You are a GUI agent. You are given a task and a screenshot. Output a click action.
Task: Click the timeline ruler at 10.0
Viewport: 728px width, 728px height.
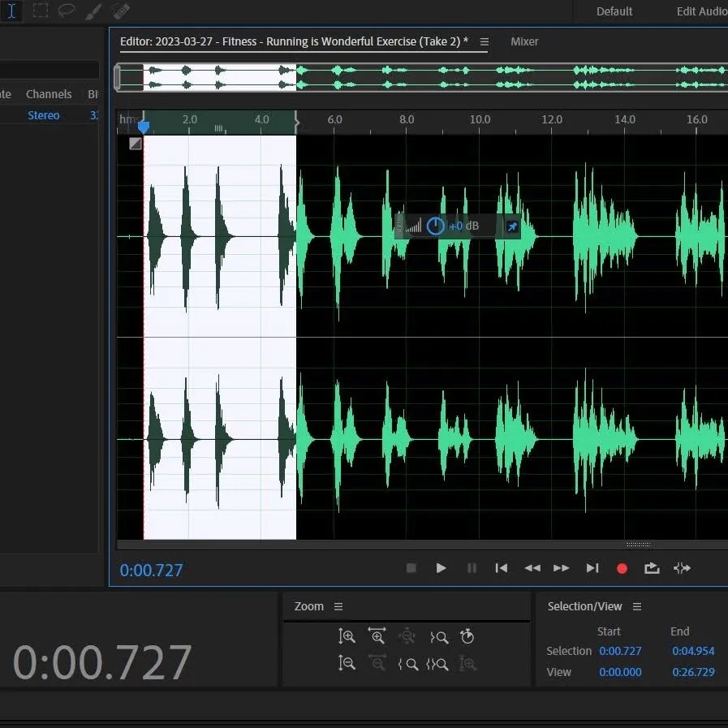coord(480,119)
